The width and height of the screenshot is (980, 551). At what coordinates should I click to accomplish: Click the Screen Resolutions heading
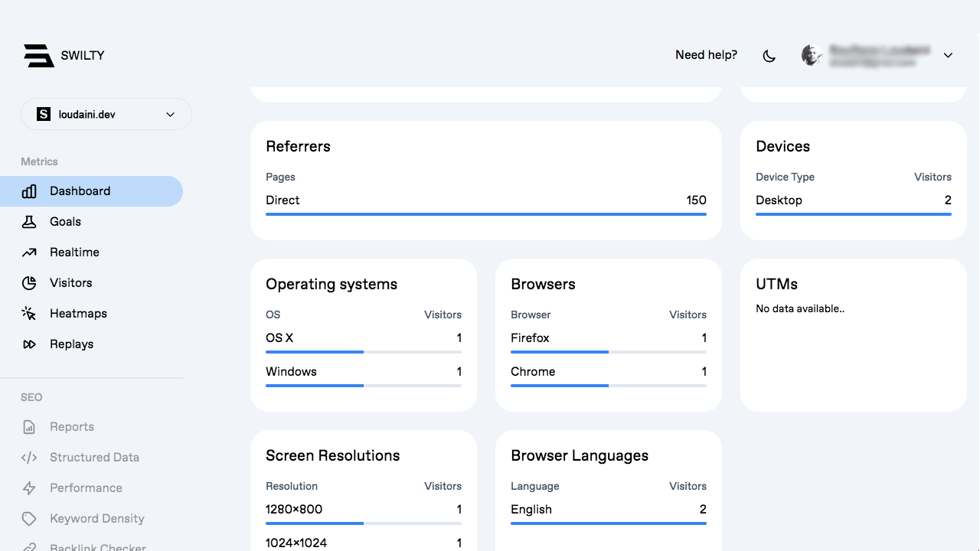coord(332,455)
